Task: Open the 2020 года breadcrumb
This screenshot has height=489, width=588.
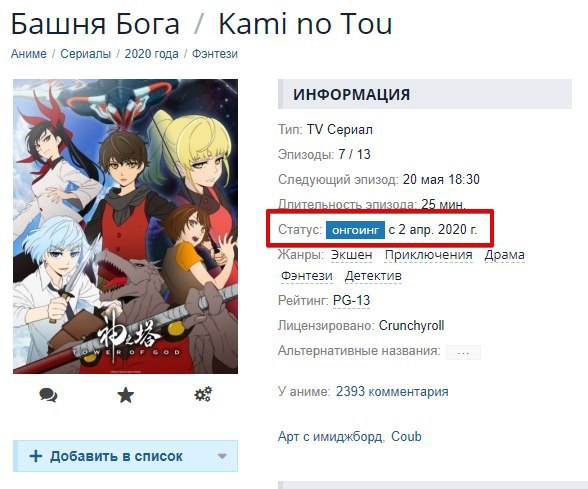Action: 152,54
